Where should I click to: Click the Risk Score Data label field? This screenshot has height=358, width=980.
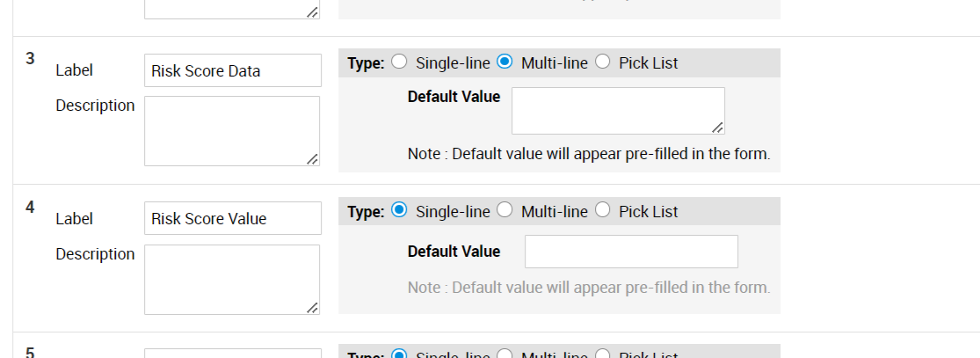coord(232,70)
